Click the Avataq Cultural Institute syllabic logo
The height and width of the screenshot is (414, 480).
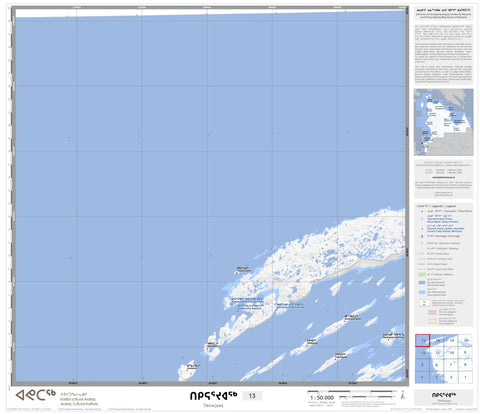click(x=35, y=395)
